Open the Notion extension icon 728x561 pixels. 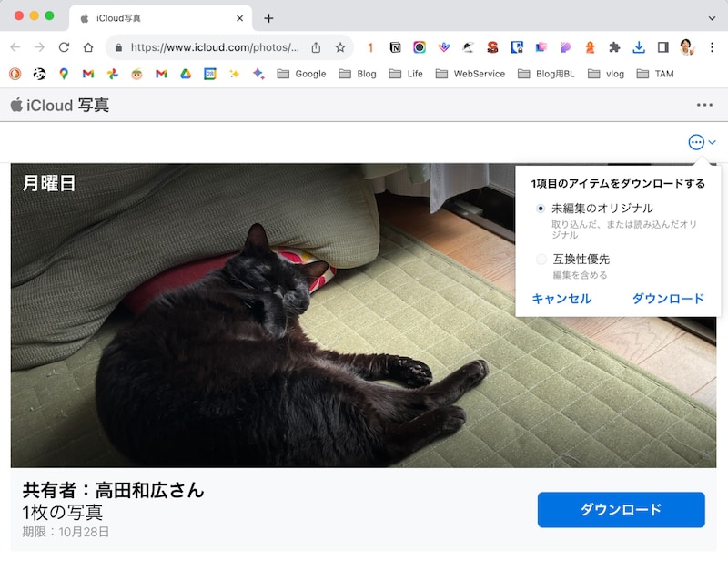(x=395, y=47)
